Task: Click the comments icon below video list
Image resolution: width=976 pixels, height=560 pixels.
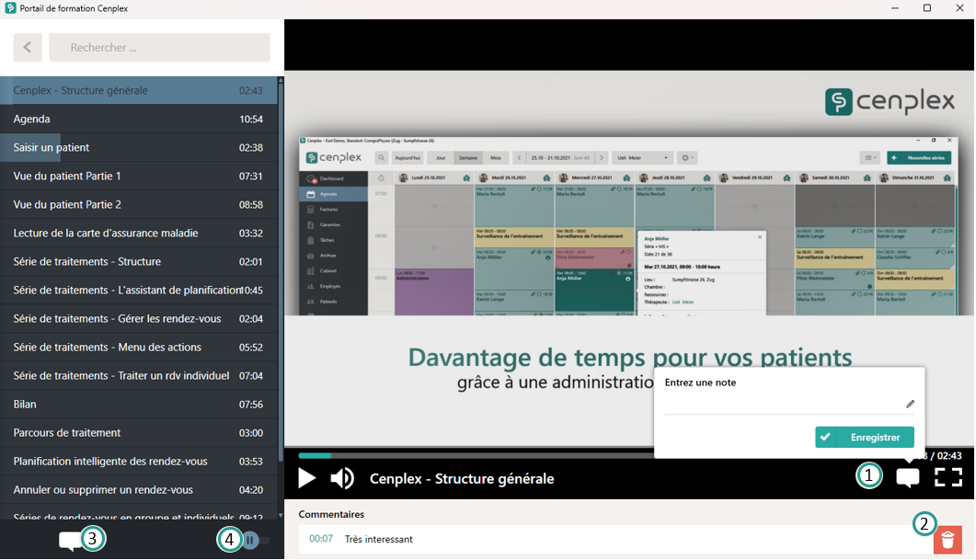Action: coord(70,541)
